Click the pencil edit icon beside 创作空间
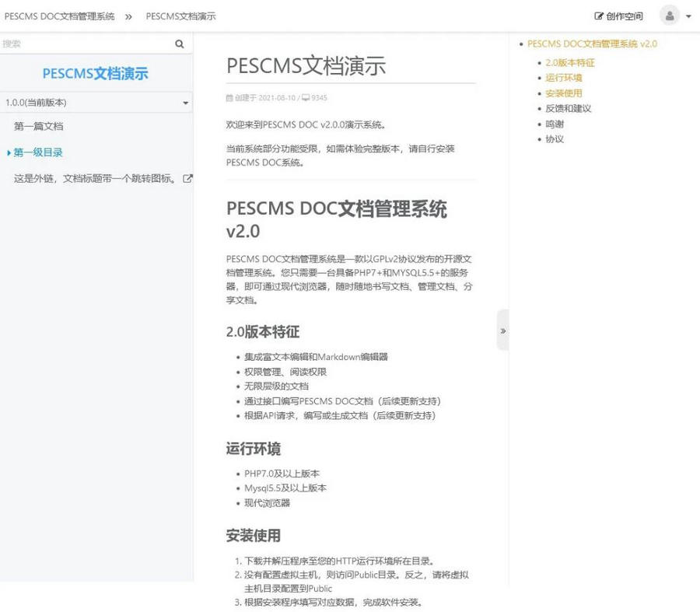 click(597, 16)
